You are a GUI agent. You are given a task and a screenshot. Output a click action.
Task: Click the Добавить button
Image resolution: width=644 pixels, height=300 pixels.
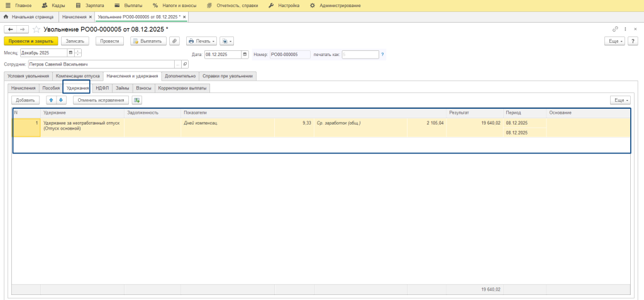25,100
